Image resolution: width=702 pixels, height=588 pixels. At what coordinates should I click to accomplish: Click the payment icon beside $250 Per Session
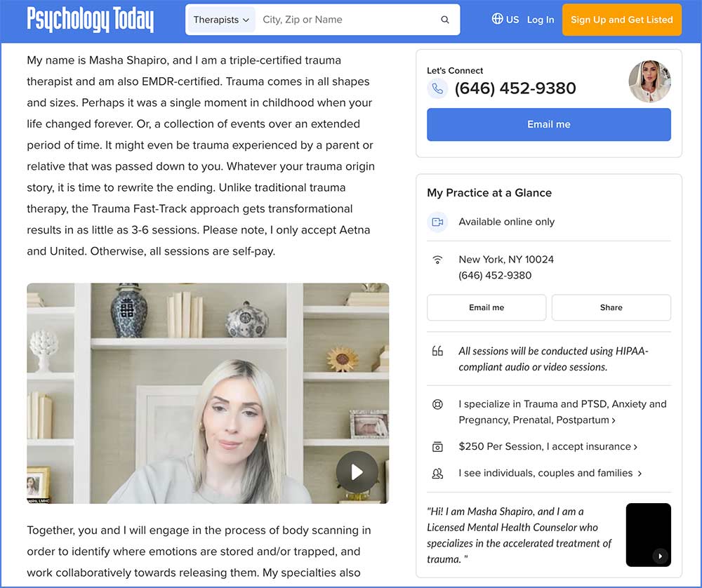point(437,446)
